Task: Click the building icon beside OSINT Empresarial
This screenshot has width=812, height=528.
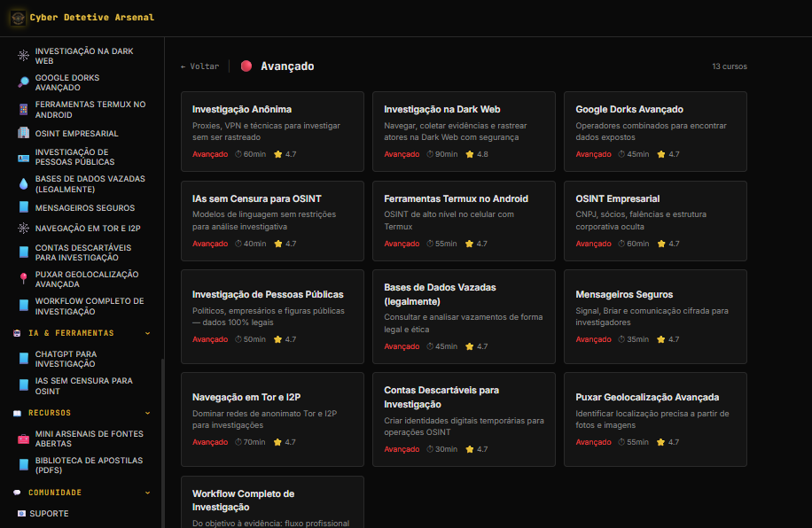Action: point(23,133)
